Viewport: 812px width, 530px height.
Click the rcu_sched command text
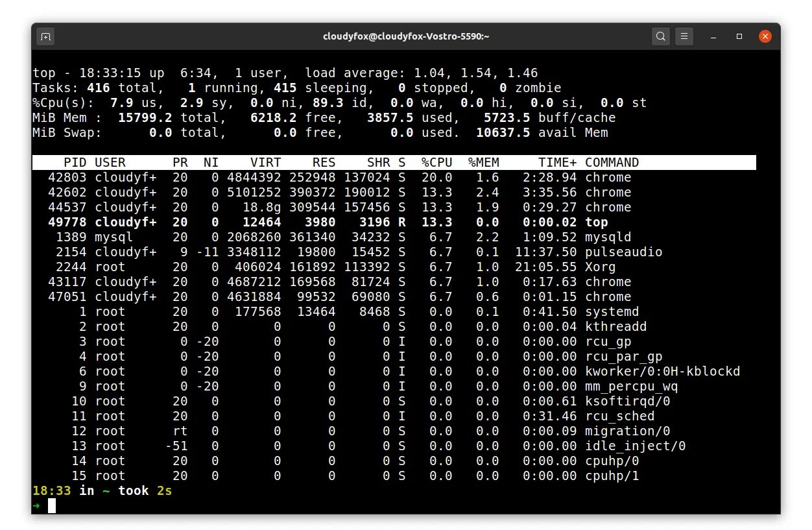pos(620,416)
